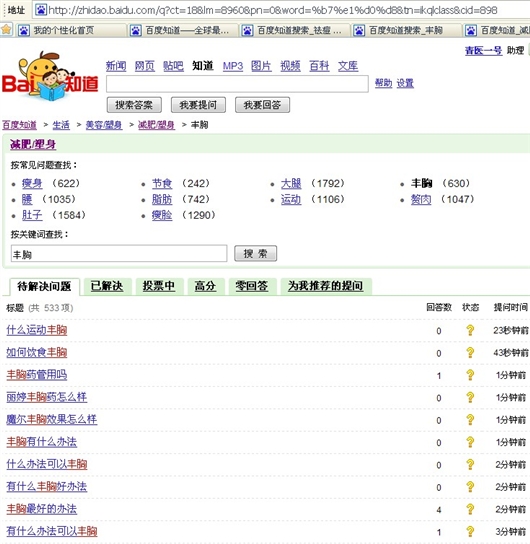530x544 pixels.
Task: Click 美容/塑身 breadcrumb link
Action: pyautogui.click(x=104, y=125)
